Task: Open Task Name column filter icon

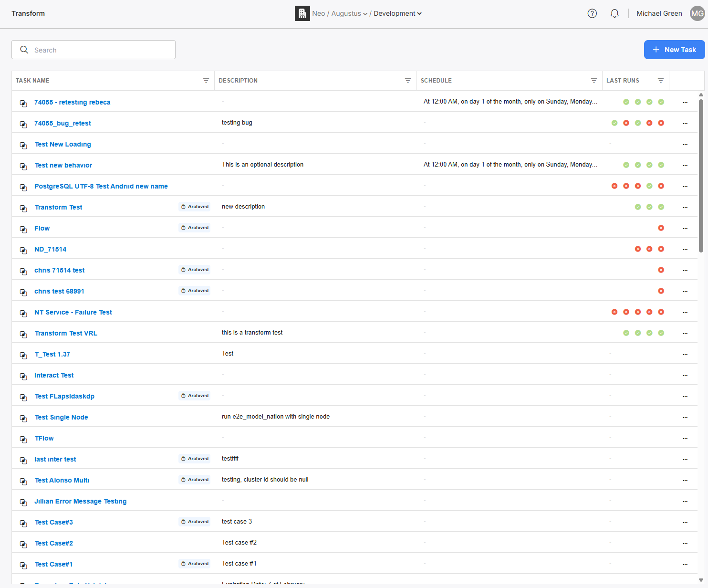Action: pyautogui.click(x=206, y=81)
